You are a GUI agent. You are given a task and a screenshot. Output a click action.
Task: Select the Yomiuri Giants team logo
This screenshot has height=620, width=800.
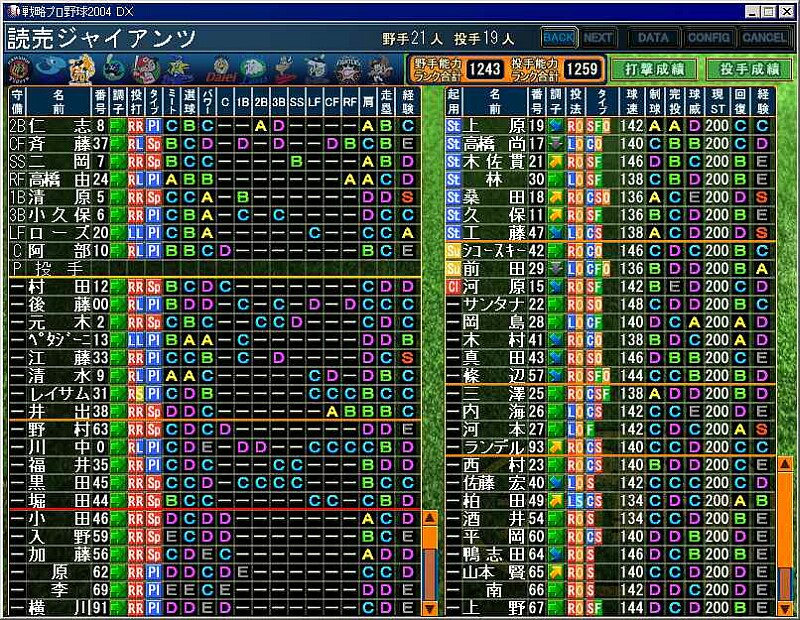[82, 69]
